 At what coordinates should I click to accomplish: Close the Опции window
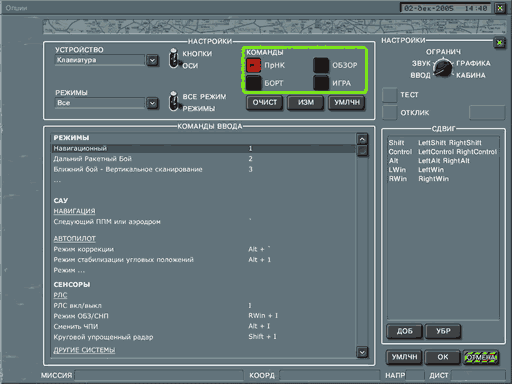tap(500, 8)
